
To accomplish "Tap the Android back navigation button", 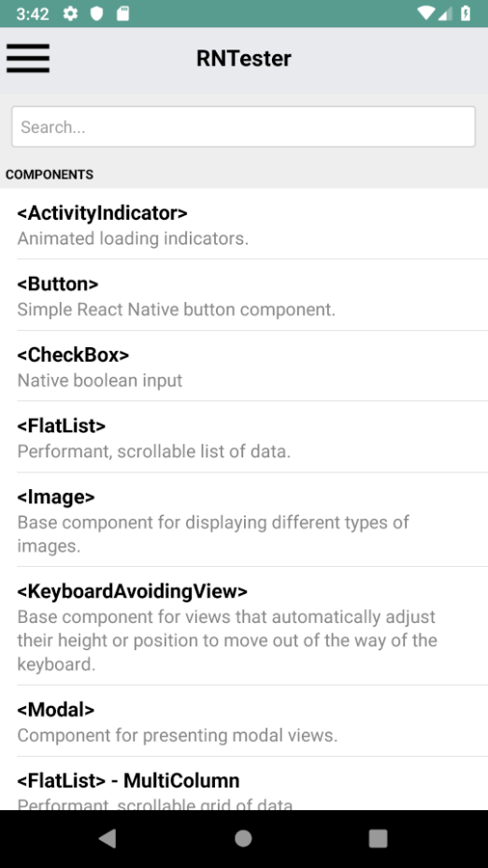I will [x=108, y=839].
